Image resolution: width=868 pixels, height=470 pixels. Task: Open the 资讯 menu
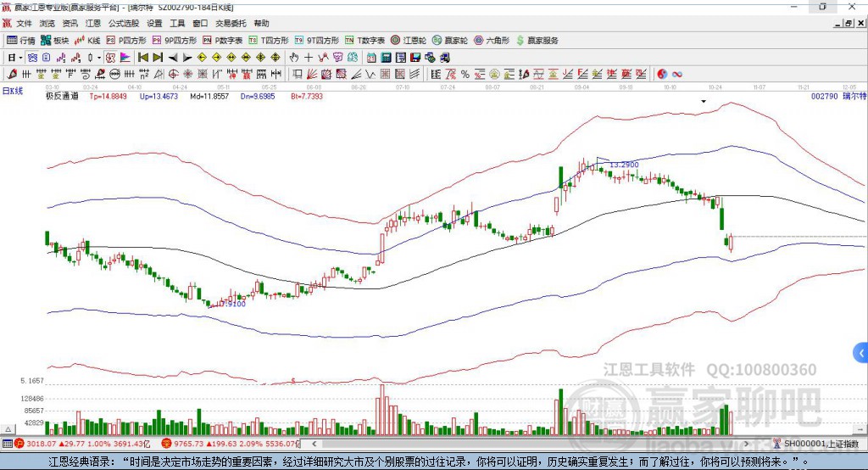[x=70, y=23]
